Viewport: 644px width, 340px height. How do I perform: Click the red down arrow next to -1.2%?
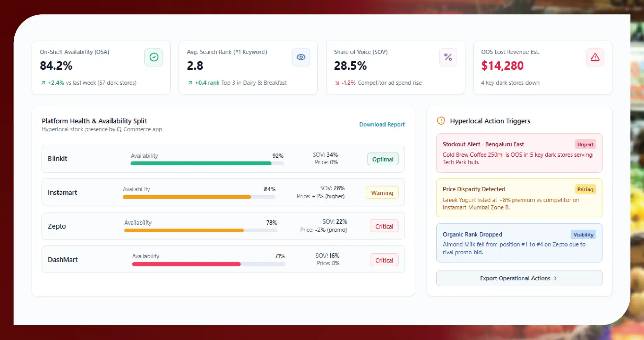coord(337,83)
